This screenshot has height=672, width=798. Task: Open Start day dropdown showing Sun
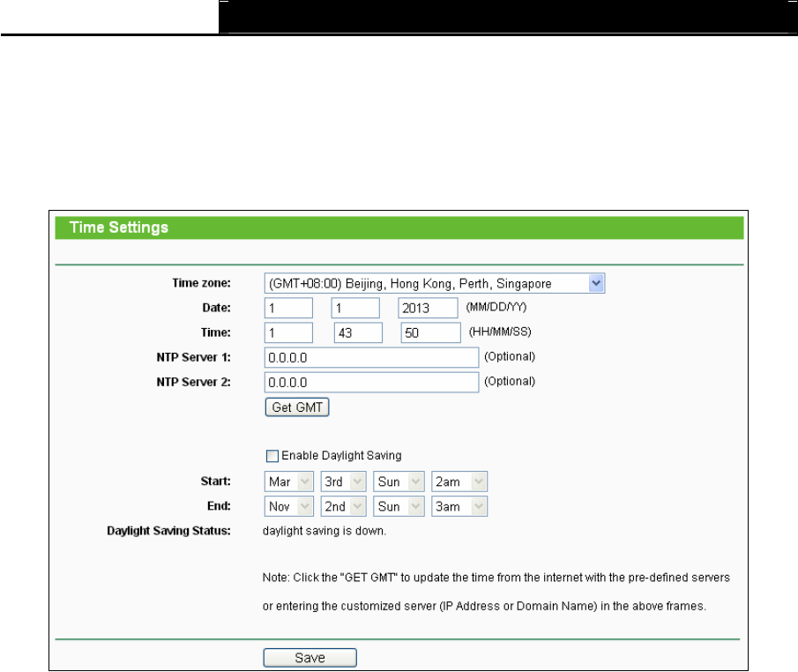399,482
